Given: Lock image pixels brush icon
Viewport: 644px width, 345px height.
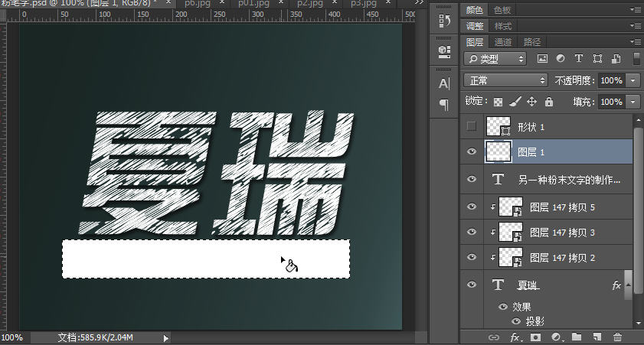Looking at the screenshot, I should 515,101.
